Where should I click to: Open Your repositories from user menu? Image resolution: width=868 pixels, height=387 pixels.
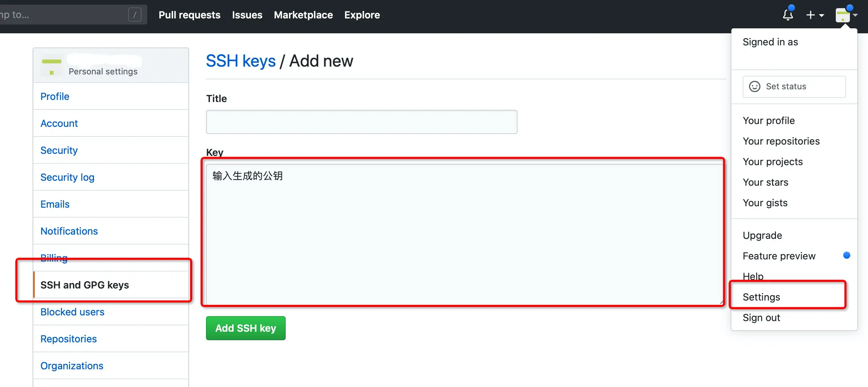(x=781, y=141)
